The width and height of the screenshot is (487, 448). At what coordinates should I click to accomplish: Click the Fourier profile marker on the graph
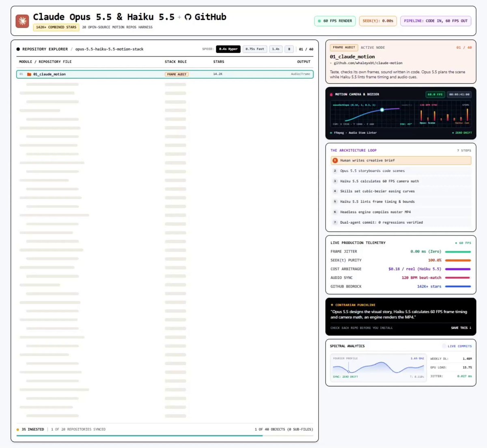[x=348, y=371]
